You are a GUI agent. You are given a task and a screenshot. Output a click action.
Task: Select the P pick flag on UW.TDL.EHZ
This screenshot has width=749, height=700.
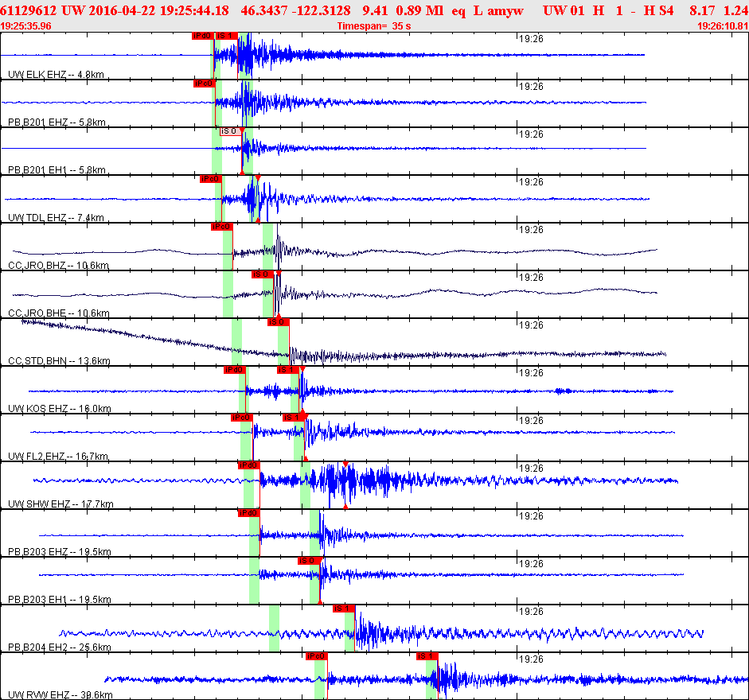[209, 179]
